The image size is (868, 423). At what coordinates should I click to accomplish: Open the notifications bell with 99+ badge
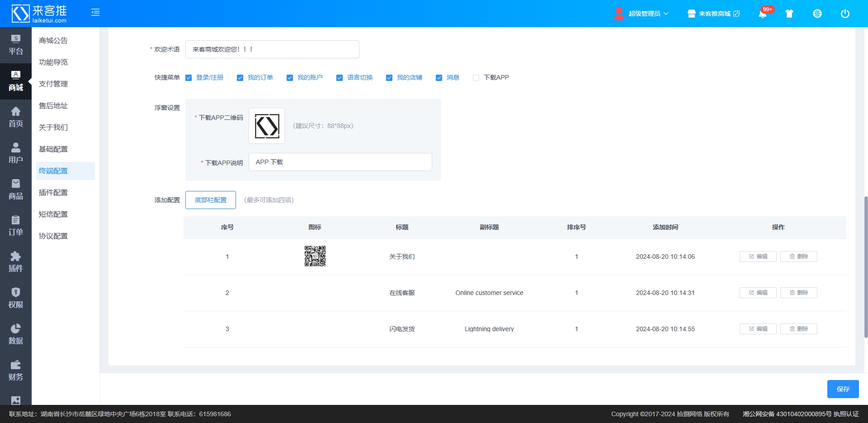[763, 14]
